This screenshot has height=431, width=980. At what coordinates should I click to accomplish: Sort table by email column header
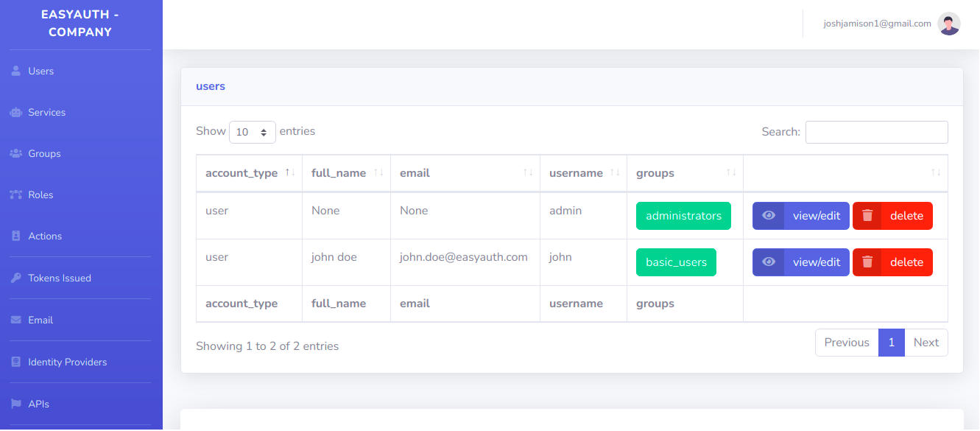(x=465, y=173)
